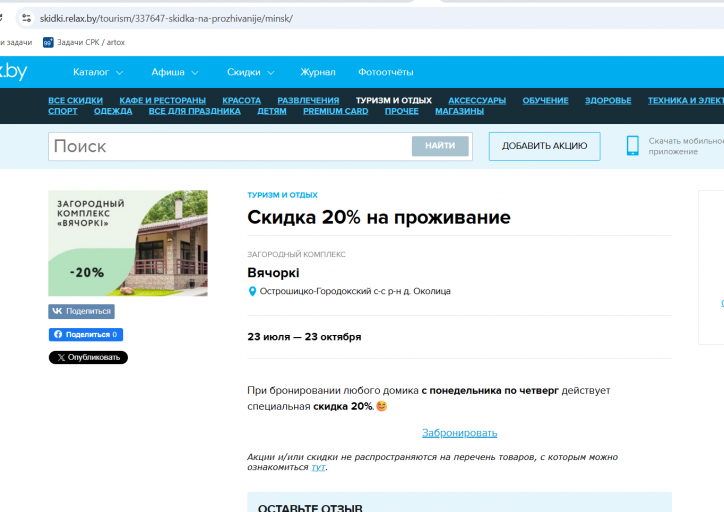The image size is (724, 512).
Task: Click the Острошицко-Городокский address text
Action: [355, 291]
